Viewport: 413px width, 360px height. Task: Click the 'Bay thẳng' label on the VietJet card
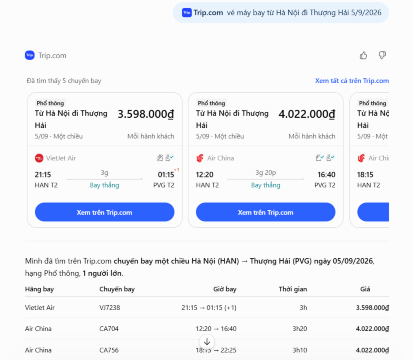104,185
